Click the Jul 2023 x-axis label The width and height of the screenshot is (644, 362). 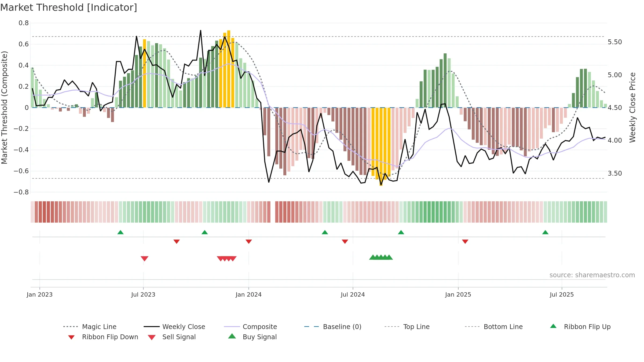(x=143, y=295)
